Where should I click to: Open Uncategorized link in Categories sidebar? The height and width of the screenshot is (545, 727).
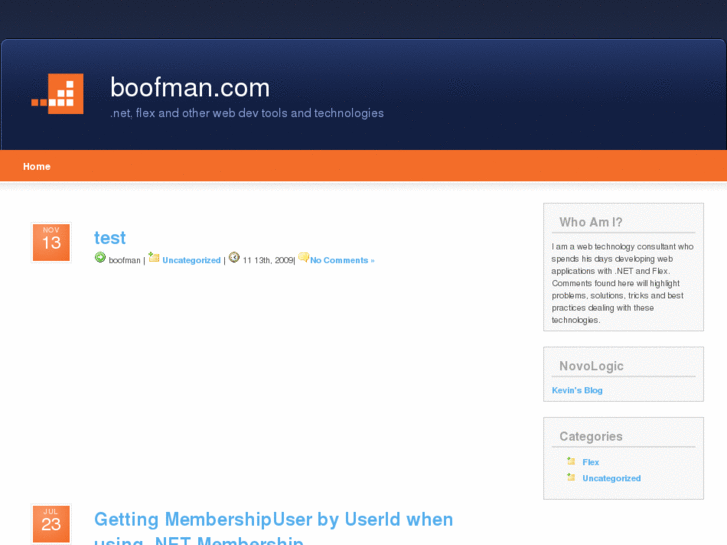[612, 478]
